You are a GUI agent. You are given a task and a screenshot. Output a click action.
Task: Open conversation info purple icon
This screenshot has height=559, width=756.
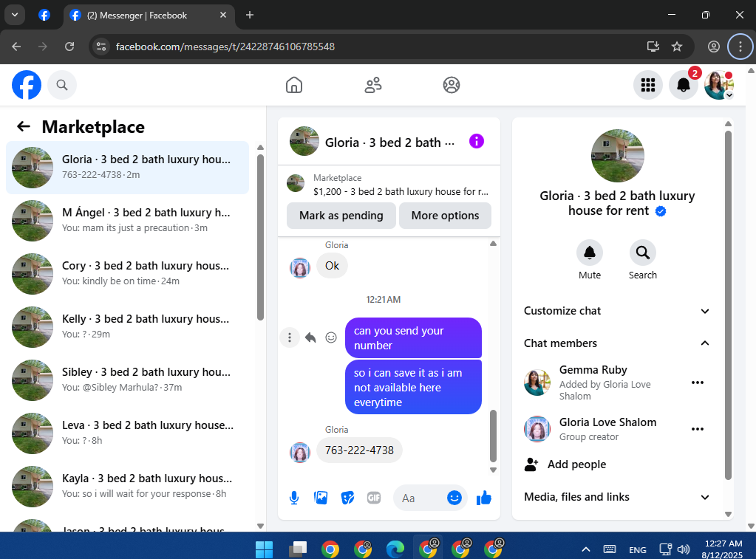tap(477, 141)
